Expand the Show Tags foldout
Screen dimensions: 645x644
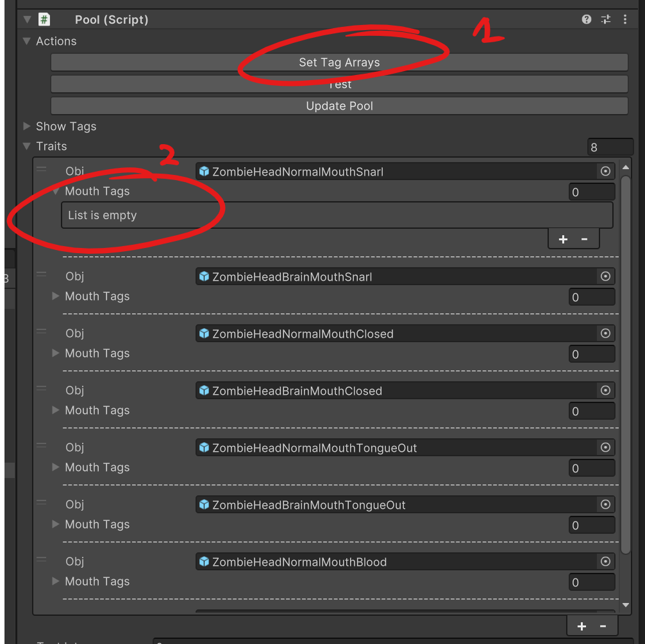pos(27,126)
